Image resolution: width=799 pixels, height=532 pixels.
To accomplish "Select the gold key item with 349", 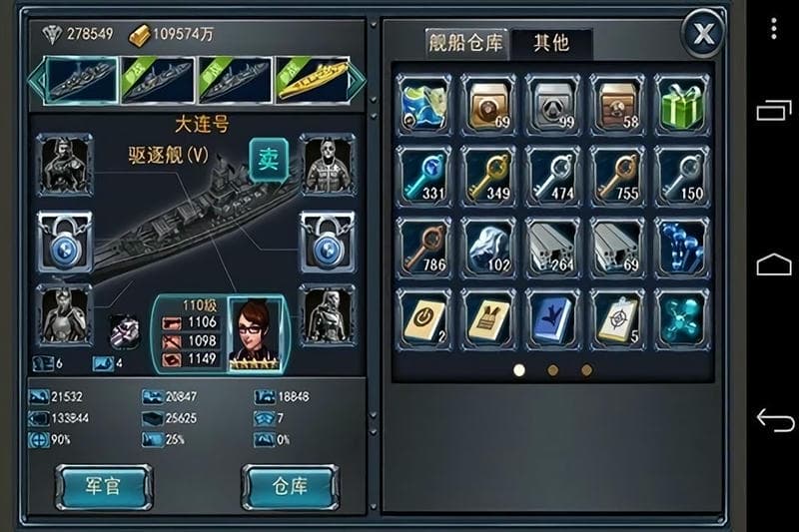I will coord(488,176).
